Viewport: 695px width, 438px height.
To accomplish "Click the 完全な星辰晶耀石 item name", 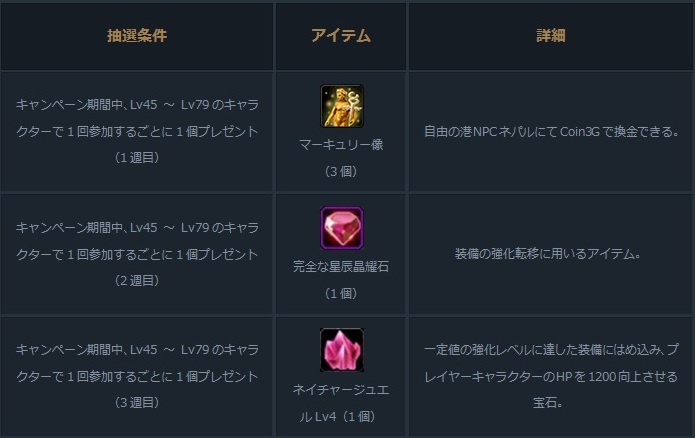I will [341, 267].
